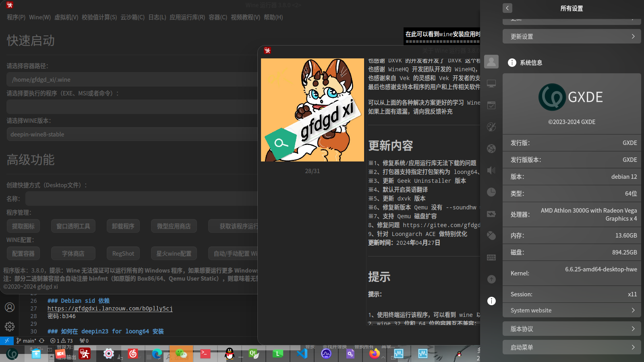
Task: Open the 视频教程(V) menu
Action: [246, 17]
